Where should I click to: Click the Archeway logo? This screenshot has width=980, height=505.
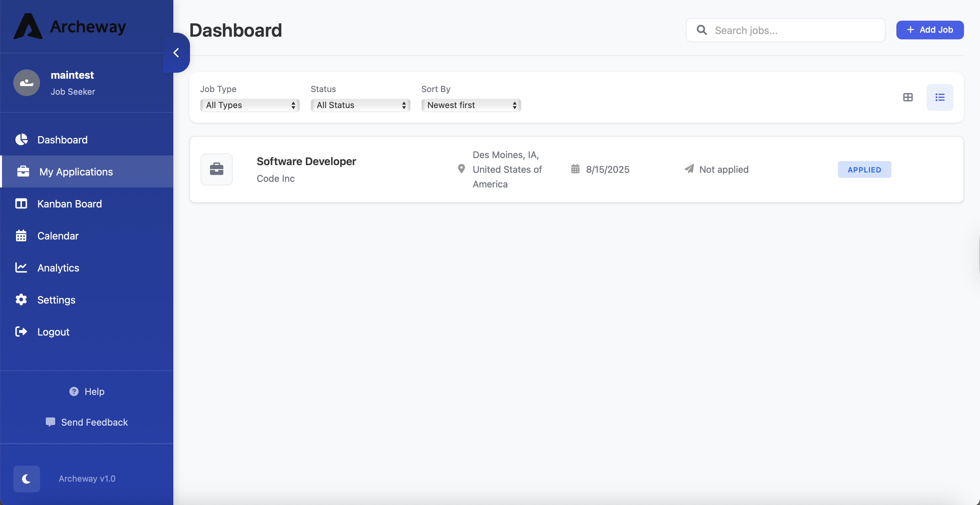69,26
